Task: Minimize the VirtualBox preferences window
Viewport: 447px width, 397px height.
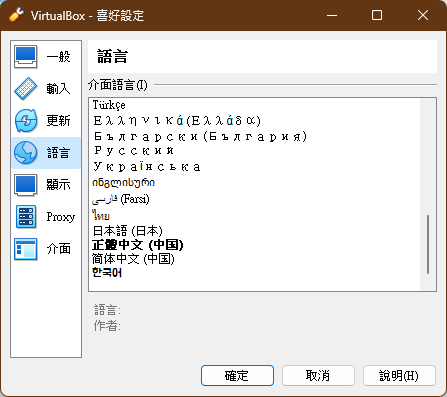Action: point(332,15)
